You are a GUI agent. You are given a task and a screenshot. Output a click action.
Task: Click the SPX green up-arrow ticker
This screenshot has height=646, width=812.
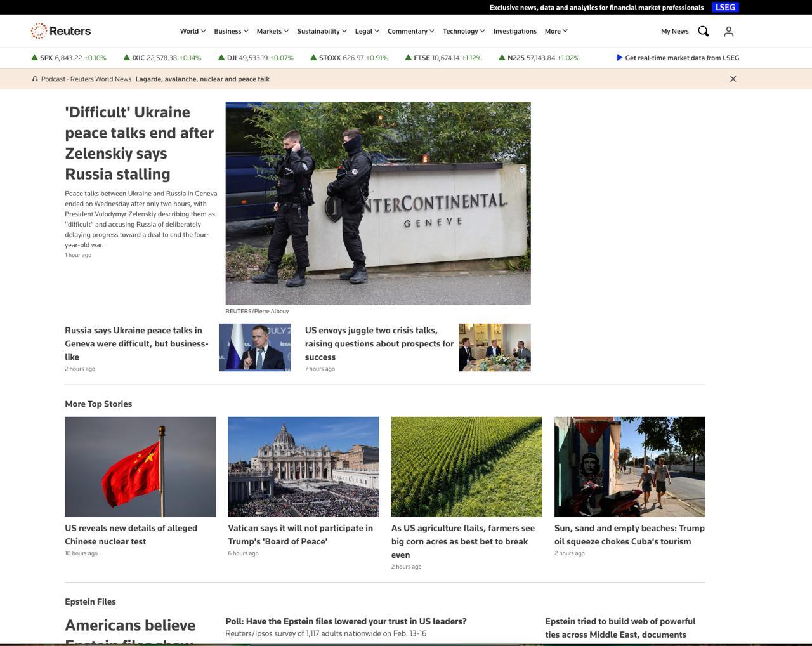point(35,58)
